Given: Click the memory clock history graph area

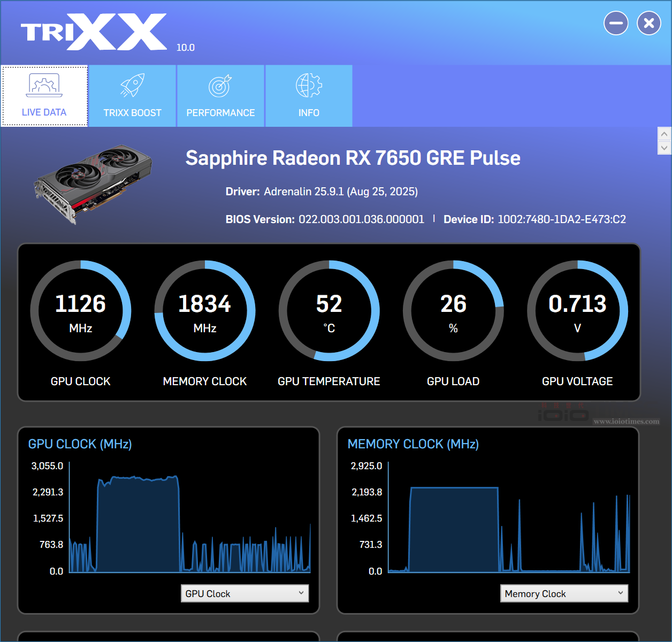Looking at the screenshot, I should coord(509,518).
